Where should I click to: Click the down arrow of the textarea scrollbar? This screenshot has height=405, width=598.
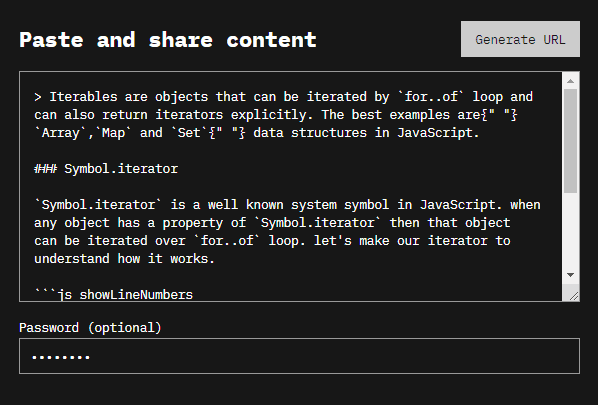[571, 275]
